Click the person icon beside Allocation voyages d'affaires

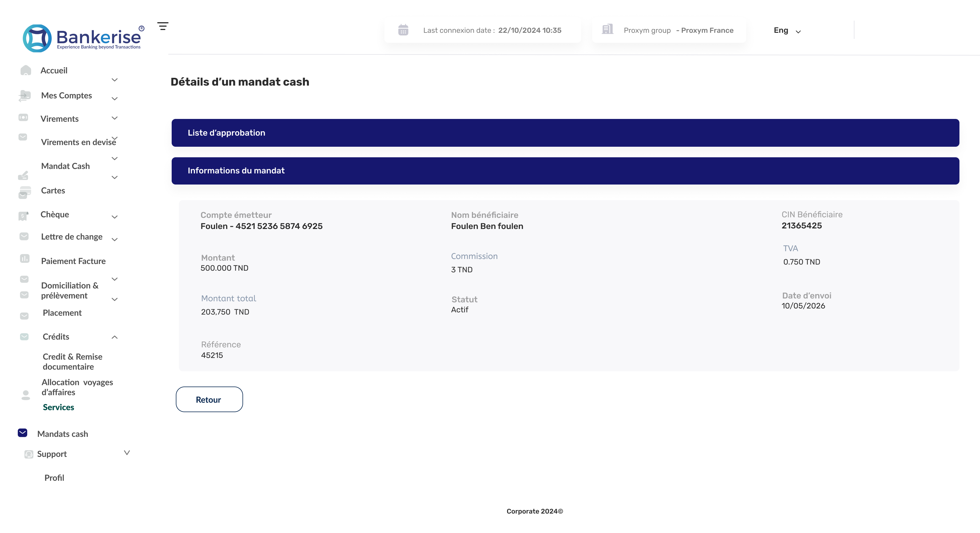pyautogui.click(x=26, y=395)
